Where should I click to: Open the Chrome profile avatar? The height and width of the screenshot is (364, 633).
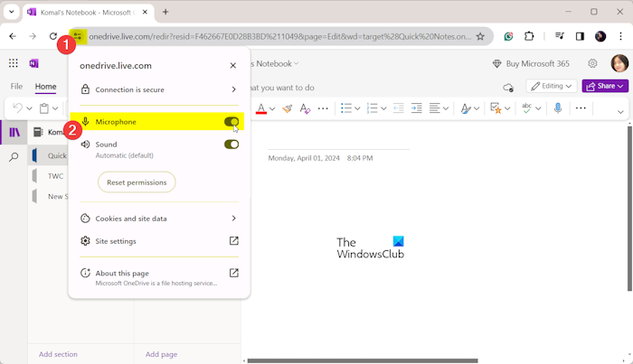(600, 36)
